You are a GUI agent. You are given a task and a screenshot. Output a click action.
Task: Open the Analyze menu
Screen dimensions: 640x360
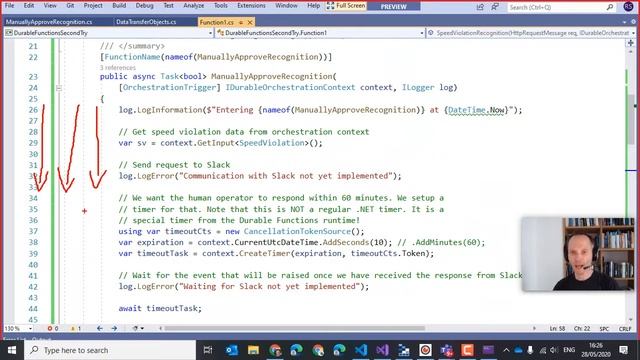(x=193, y=6)
